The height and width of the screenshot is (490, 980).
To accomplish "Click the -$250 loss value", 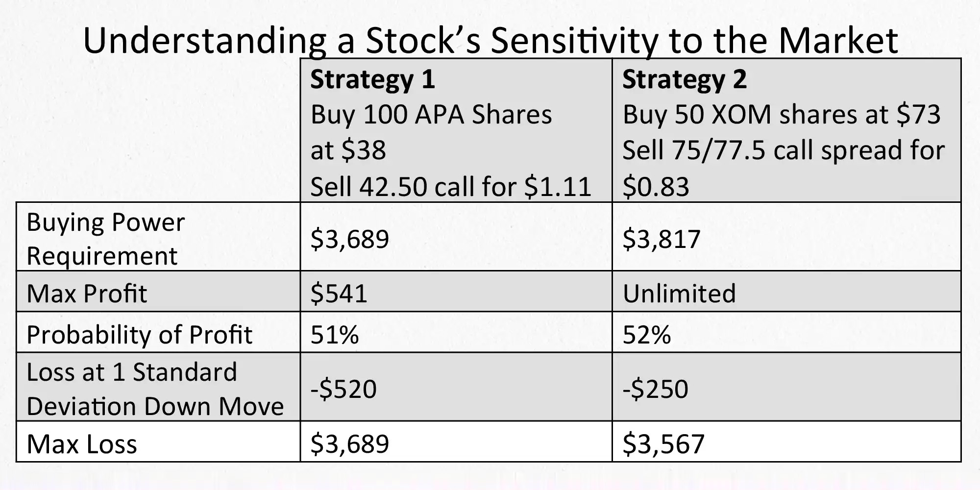I will pos(655,389).
